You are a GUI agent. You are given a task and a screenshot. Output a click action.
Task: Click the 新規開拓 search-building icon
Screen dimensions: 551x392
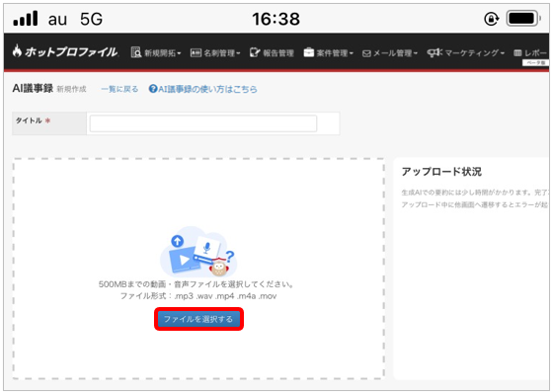pyautogui.click(x=135, y=52)
